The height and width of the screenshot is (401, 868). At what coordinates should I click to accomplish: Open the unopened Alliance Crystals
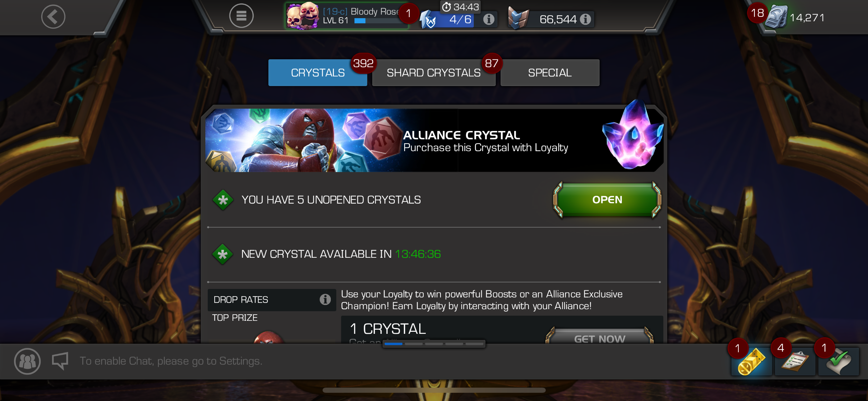coord(607,200)
